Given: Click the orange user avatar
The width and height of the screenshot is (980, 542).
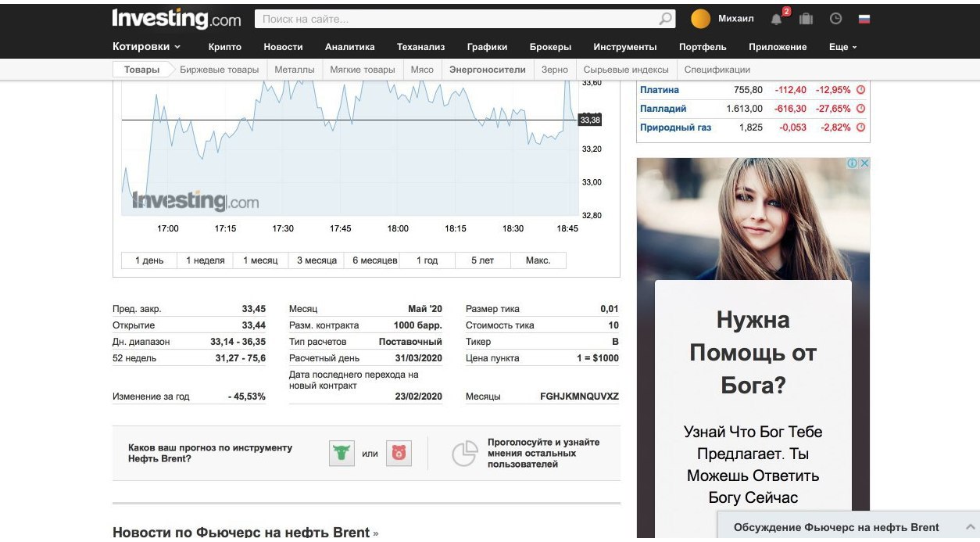Looking at the screenshot, I should tap(701, 19).
